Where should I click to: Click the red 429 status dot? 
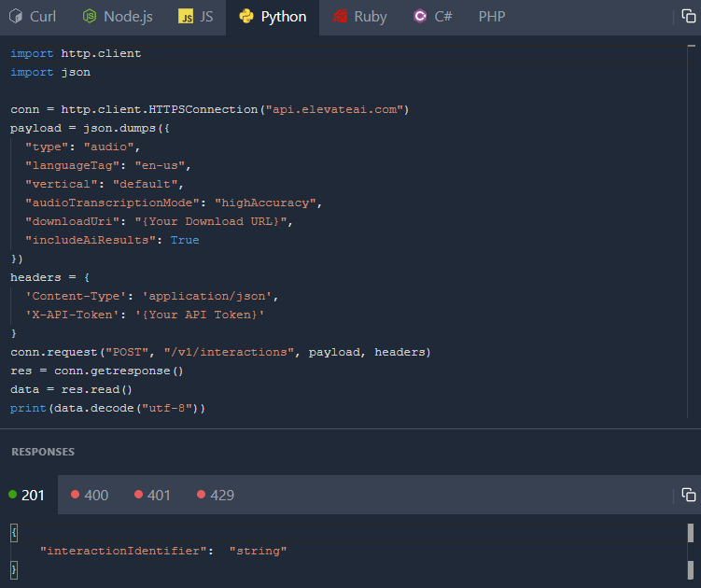pos(202,494)
